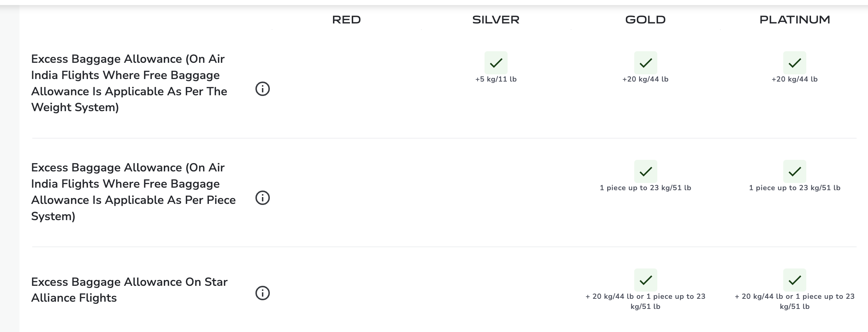This screenshot has width=868, height=332.
Task: Click Gold checkmark for 1 piece up to 23 kg
Action: 645,171
